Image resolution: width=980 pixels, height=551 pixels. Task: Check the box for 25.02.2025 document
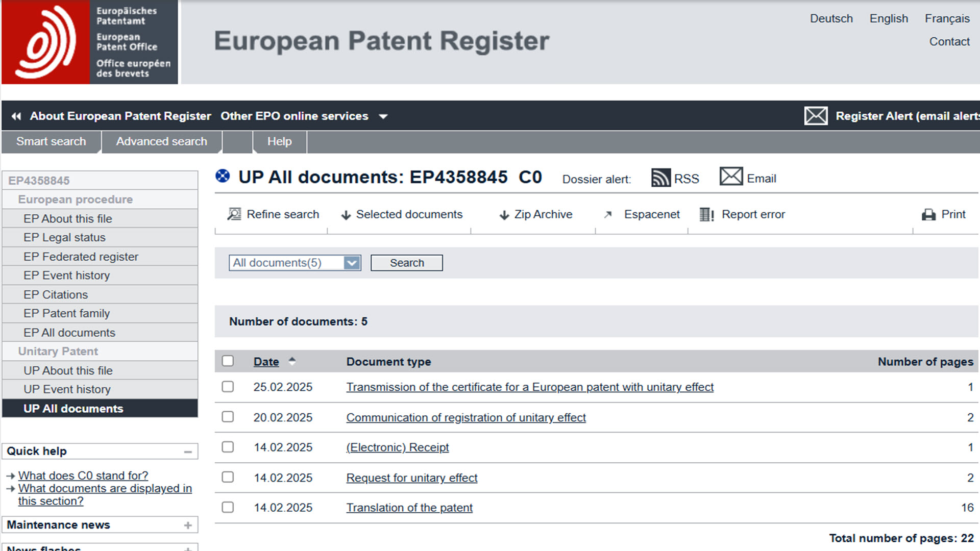tap(228, 387)
